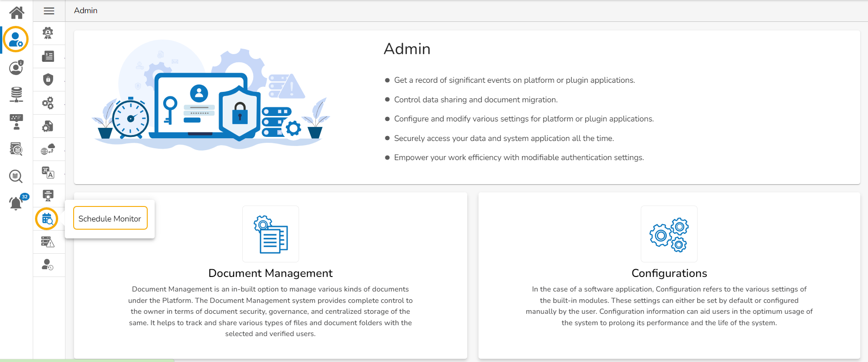The height and width of the screenshot is (362, 868).
Task: Open the user security profile icon
Action: [16, 68]
